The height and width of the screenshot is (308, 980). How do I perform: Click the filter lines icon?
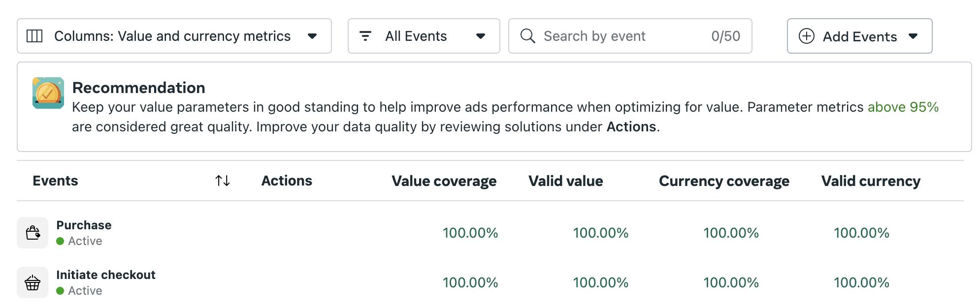click(x=365, y=36)
